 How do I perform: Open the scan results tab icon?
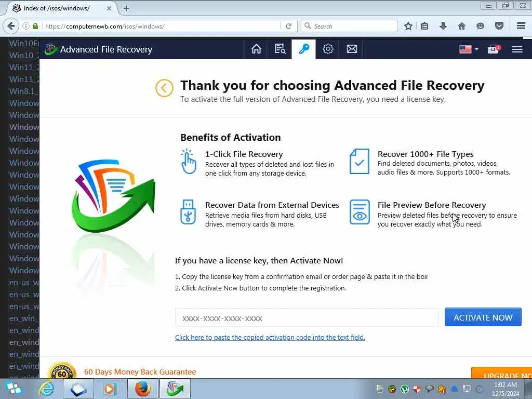[280, 49]
